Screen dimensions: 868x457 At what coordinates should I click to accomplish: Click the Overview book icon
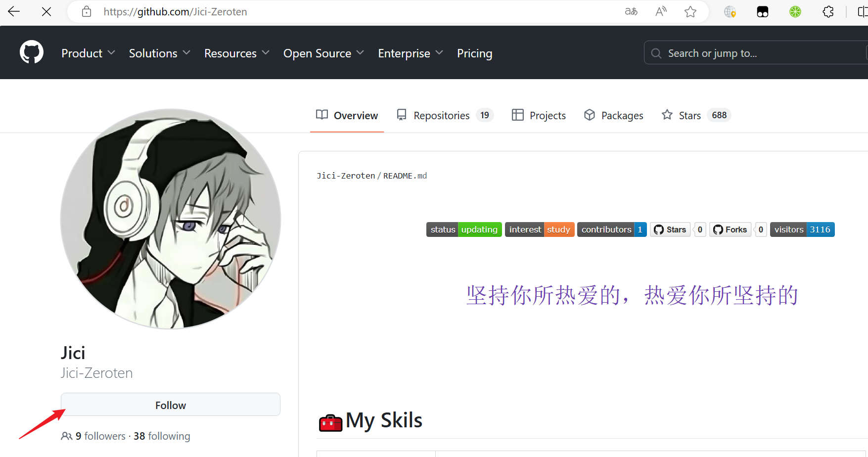coord(322,115)
